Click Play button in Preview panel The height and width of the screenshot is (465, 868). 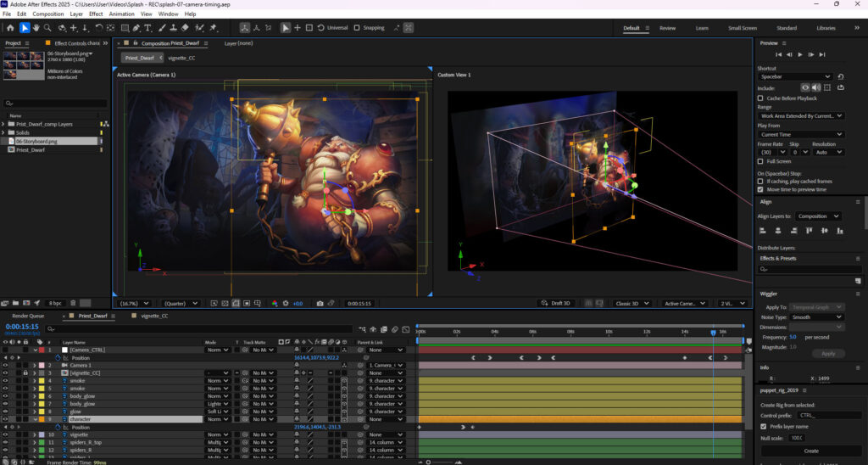[x=800, y=54]
